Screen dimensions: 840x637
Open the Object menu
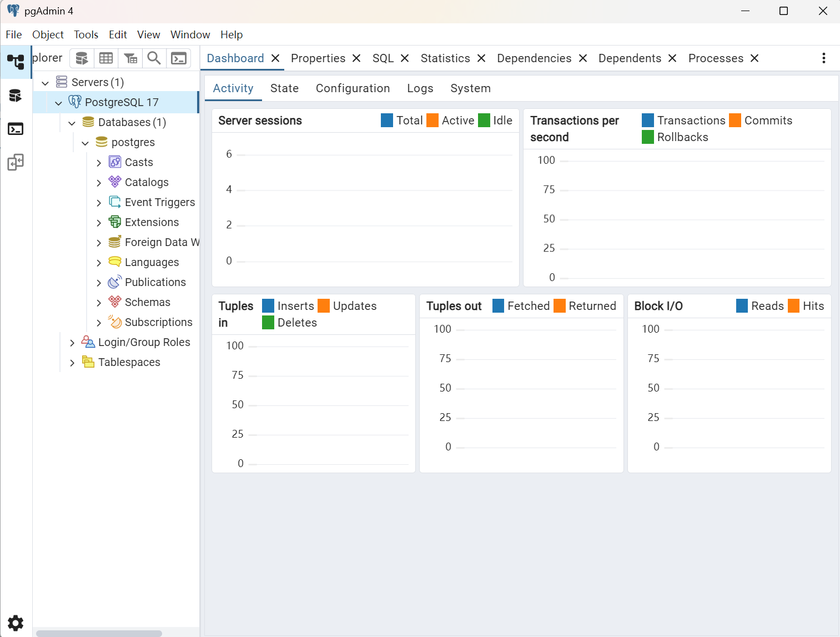coord(48,34)
